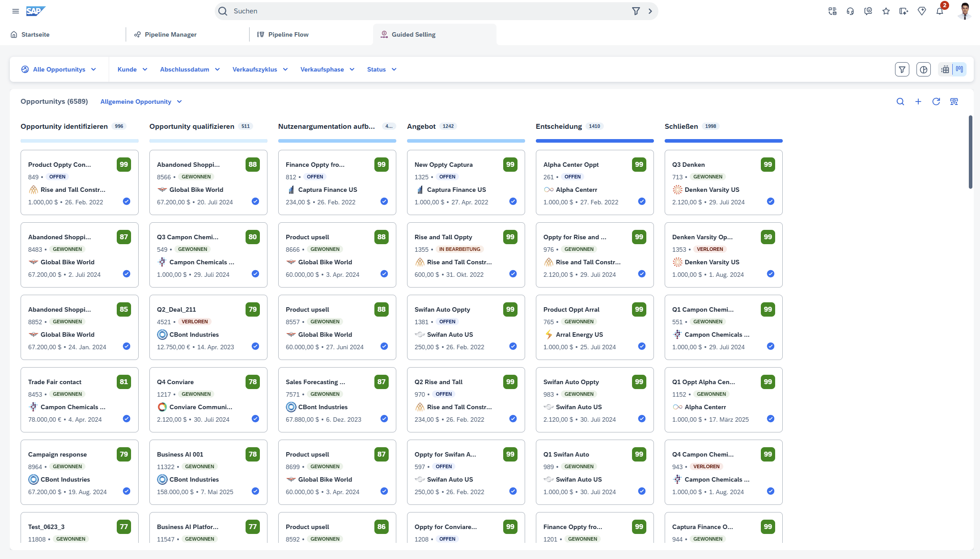Click the Schließen column progress bar
This screenshot has height=559, width=980.
pos(724,141)
